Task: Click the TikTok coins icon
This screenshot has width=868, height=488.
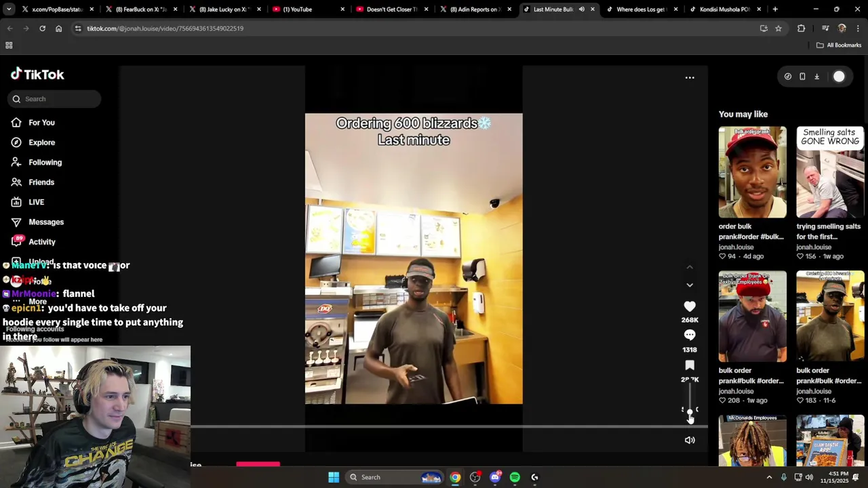Action: click(788, 77)
